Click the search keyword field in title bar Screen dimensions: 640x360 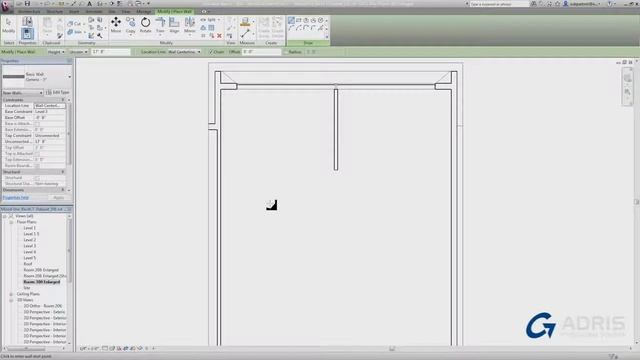(x=499, y=4)
